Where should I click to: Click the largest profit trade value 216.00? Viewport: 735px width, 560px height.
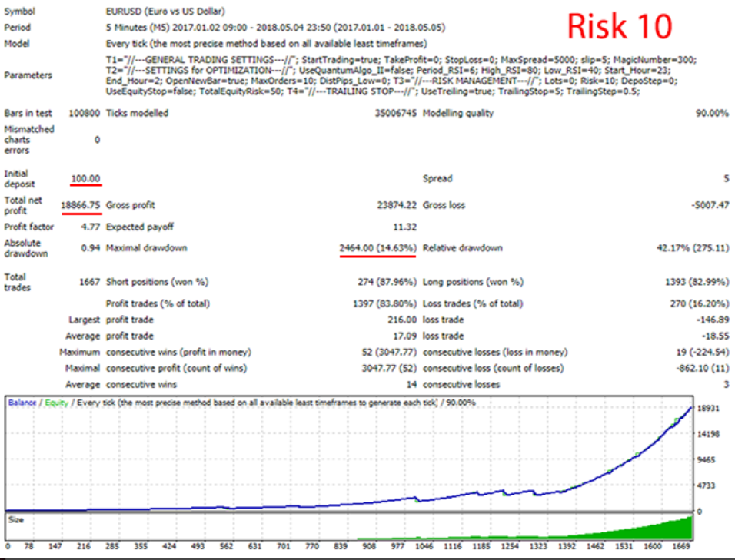point(401,320)
